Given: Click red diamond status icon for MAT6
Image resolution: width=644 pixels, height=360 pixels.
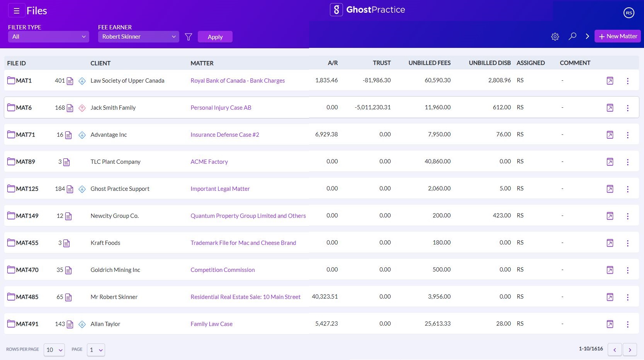Looking at the screenshot, I should (82, 108).
